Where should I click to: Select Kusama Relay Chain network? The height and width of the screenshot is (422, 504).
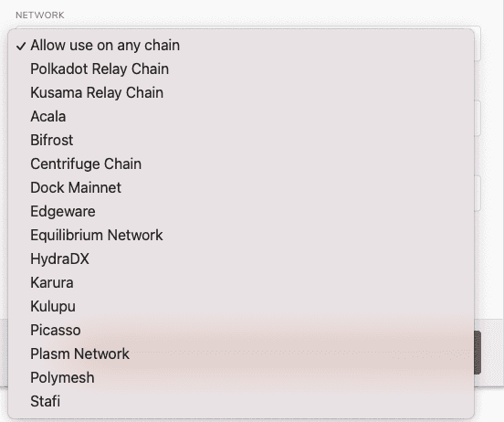241,93
